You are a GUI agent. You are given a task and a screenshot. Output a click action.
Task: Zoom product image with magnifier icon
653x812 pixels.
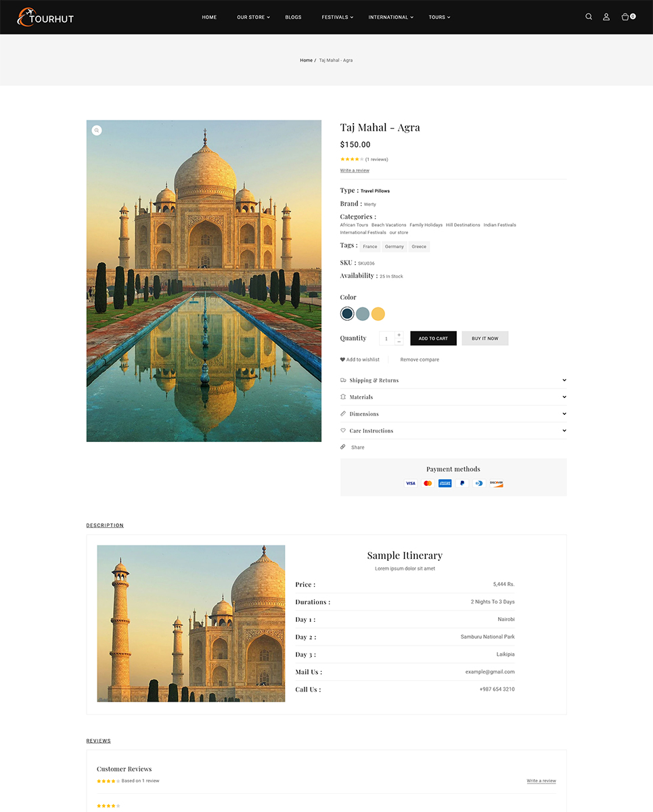click(x=97, y=131)
